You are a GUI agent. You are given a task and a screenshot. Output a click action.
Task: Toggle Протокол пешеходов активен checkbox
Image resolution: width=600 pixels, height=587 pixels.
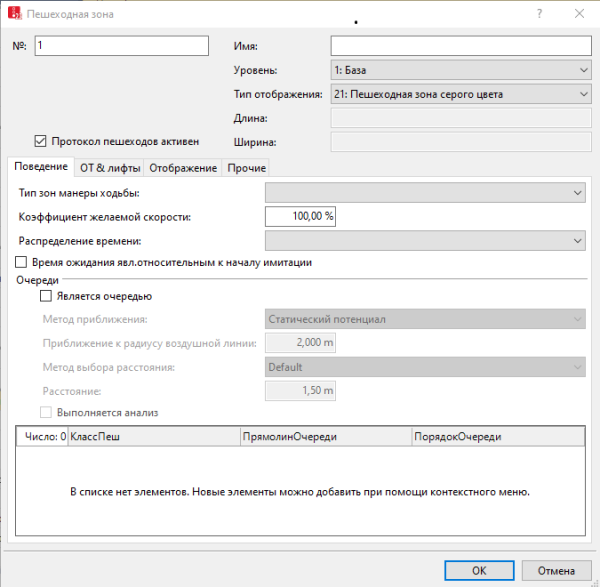click(x=41, y=141)
